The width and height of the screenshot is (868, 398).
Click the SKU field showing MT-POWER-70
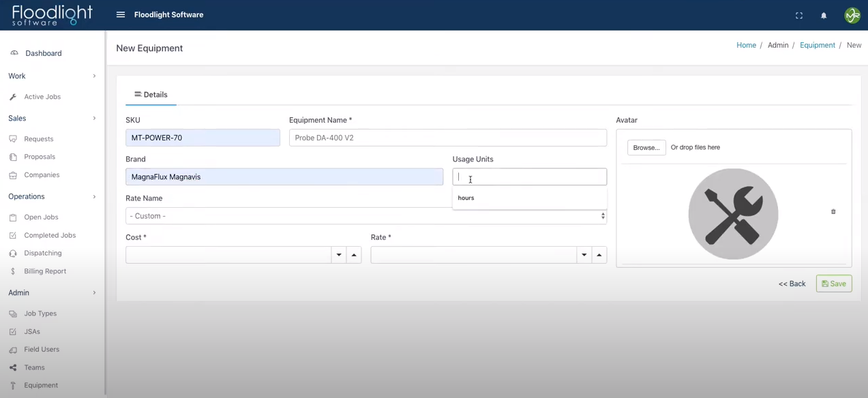coord(203,137)
